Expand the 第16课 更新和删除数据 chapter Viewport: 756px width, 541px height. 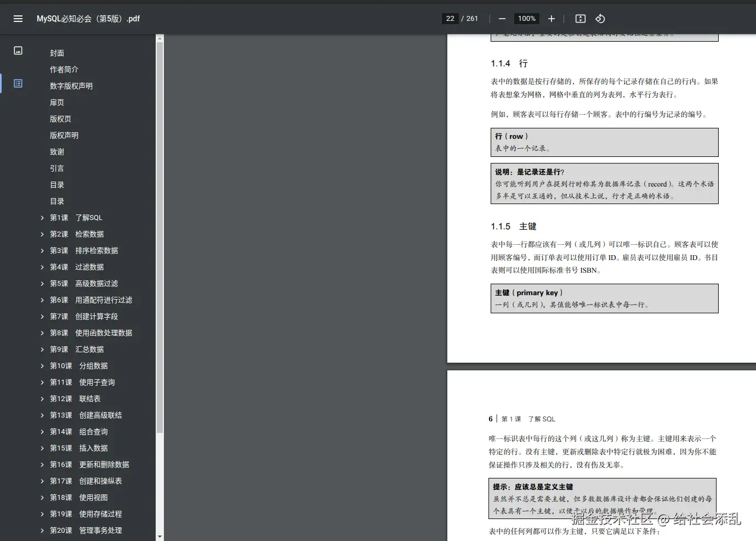point(42,465)
